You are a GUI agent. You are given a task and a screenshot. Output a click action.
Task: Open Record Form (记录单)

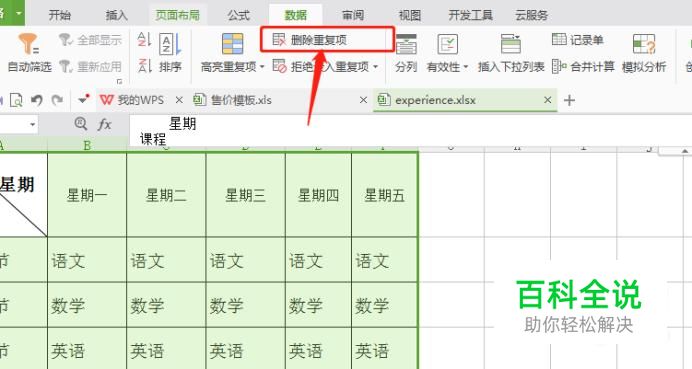578,40
